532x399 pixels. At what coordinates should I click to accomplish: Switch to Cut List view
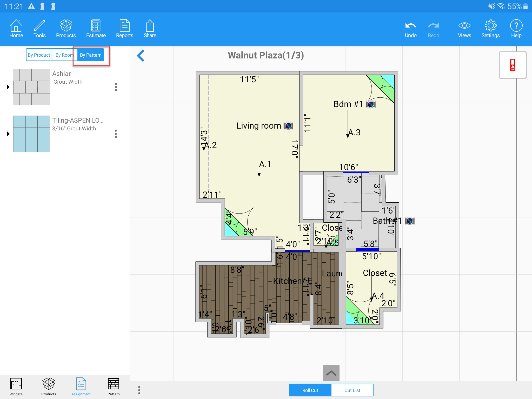[x=352, y=390]
